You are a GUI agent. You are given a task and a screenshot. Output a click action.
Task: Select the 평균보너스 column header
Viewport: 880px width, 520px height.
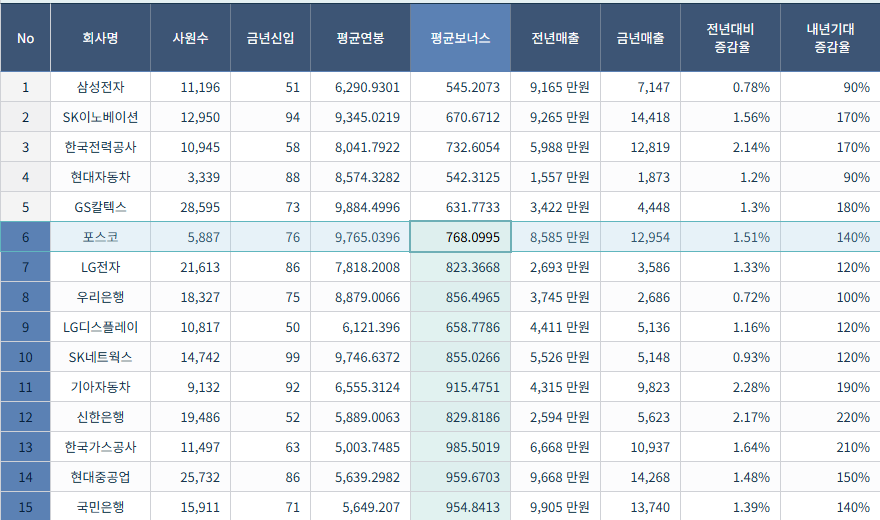(x=460, y=38)
